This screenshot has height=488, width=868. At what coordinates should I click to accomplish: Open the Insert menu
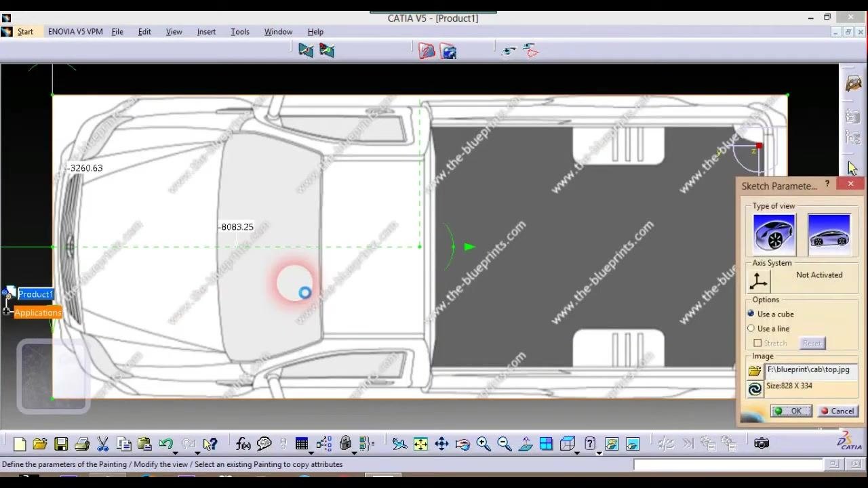pos(206,32)
